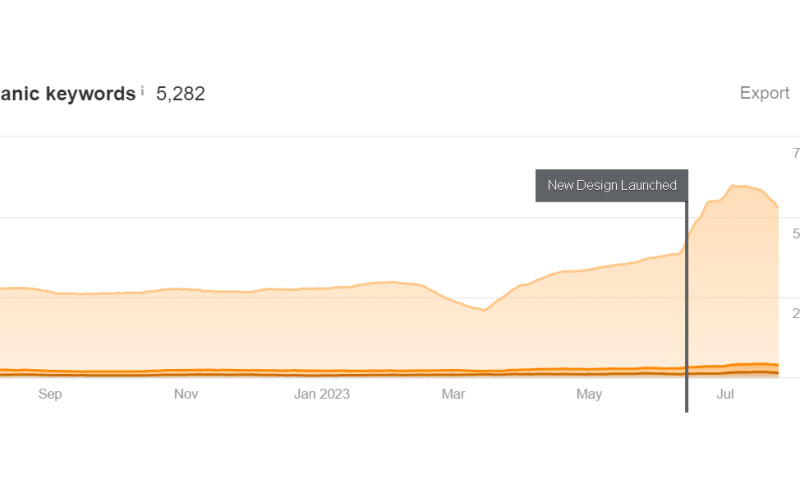This screenshot has width=800, height=480.
Task: Click the light orange area above Nov
Action: (x=186, y=330)
